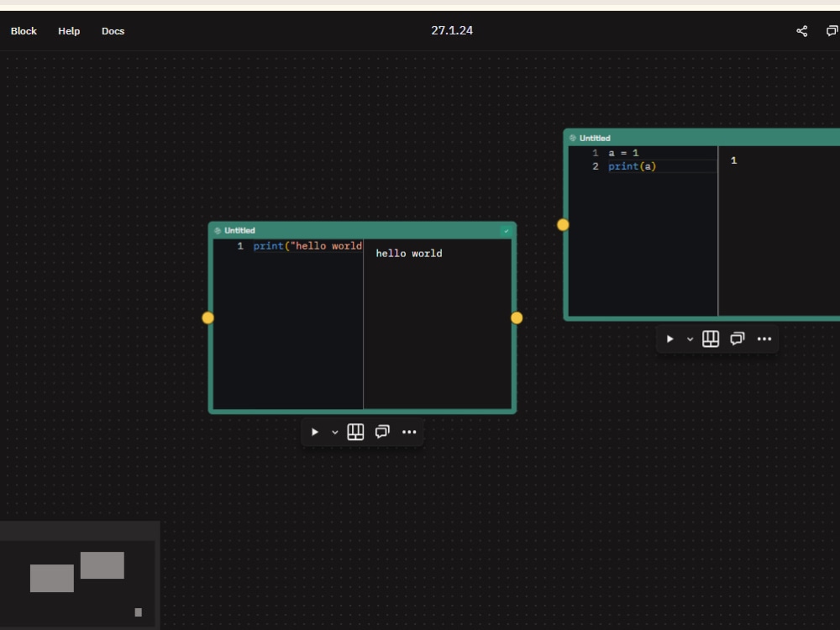Click left yellow connector of hello world block

[207, 318]
